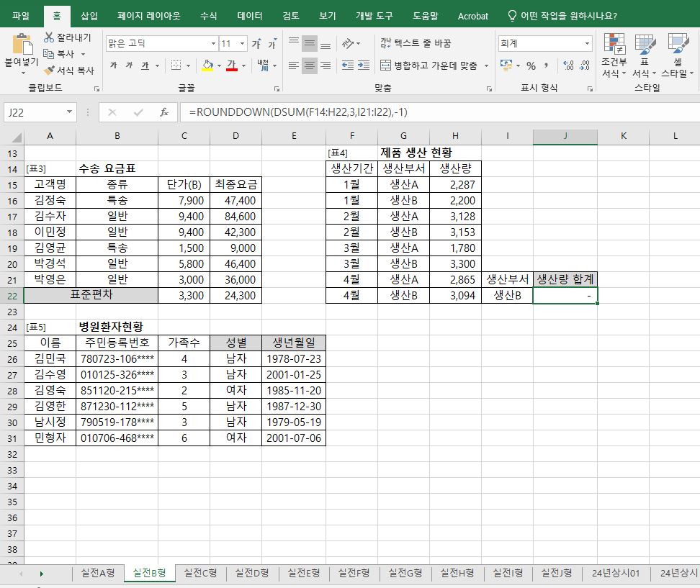Image resolution: width=700 pixels, height=588 pixels.
Task: Toggle center horizontal alignment
Action: point(310,66)
